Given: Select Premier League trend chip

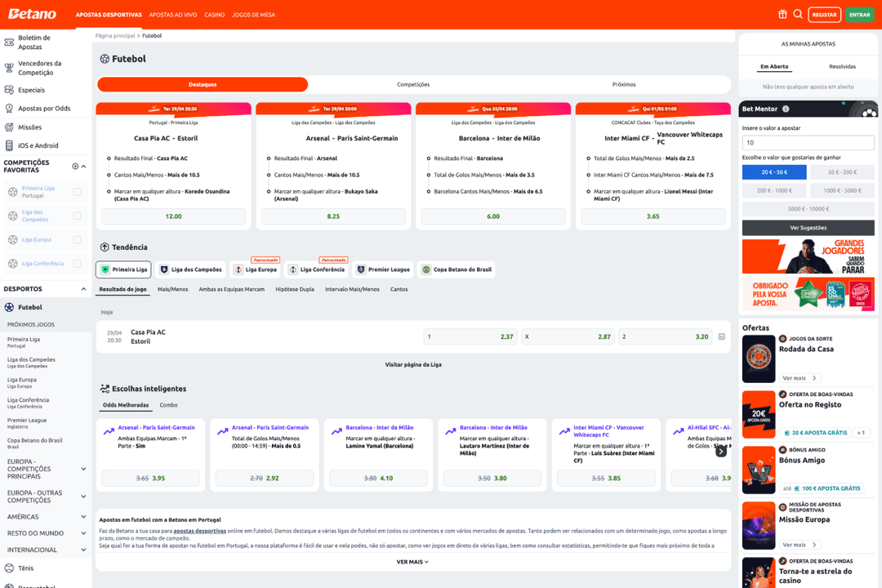Looking at the screenshot, I should coord(383,269).
